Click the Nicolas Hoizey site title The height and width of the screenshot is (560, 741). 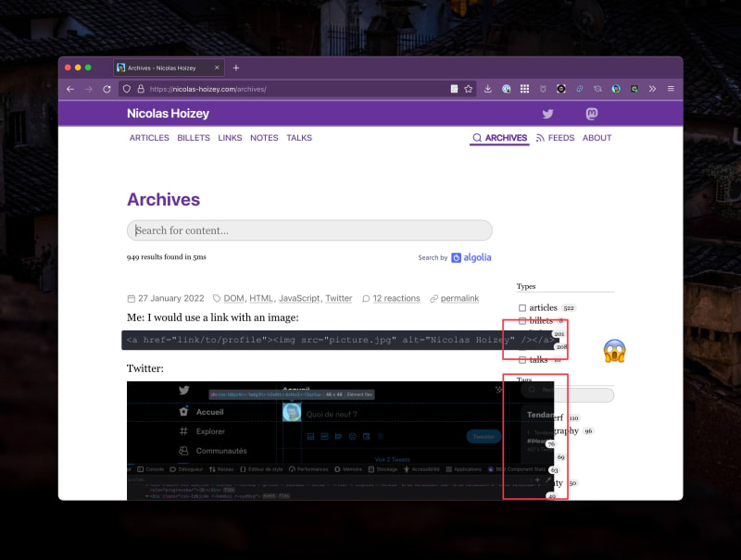click(168, 114)
